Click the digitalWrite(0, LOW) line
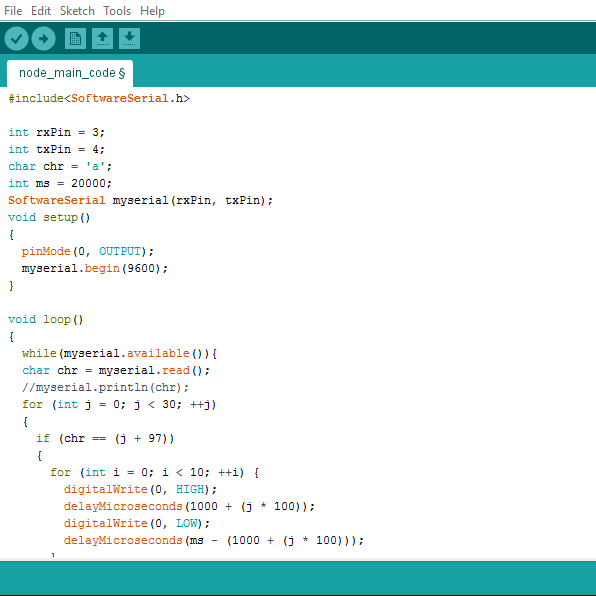The image size is (596, 596). click(136, 523)
